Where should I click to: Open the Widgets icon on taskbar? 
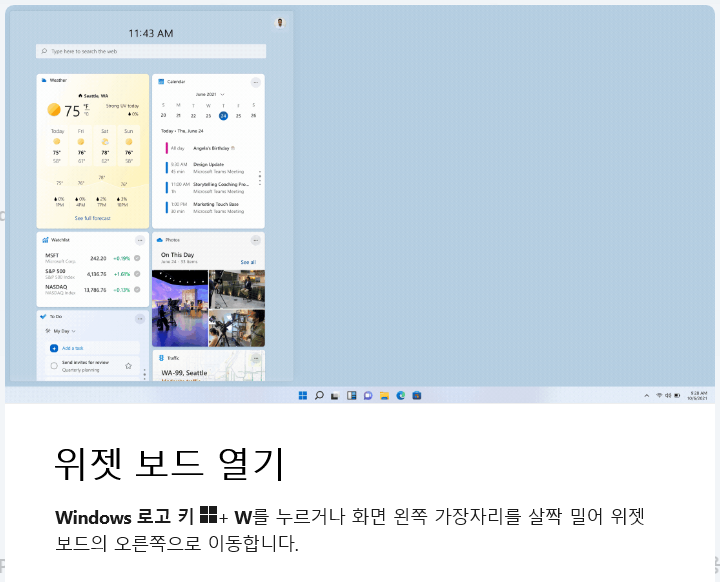coord(351,396)
